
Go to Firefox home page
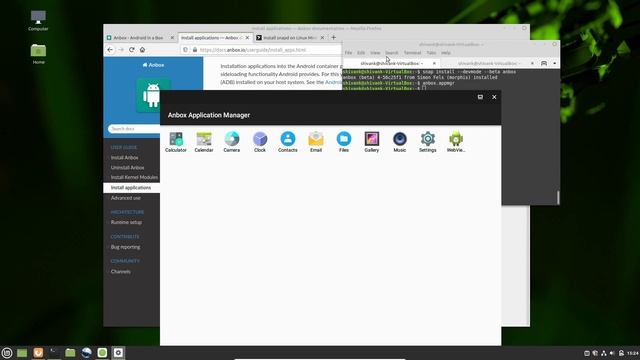(142, 50)
